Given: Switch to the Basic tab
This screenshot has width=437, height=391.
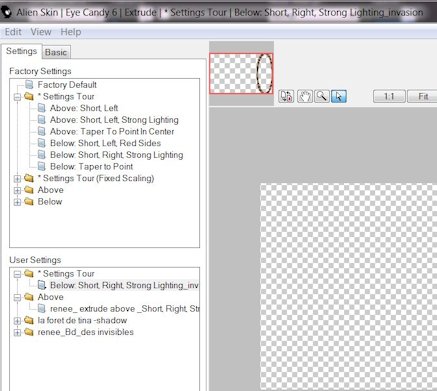Looking at the screenshot, I should [x=56, y=52].
